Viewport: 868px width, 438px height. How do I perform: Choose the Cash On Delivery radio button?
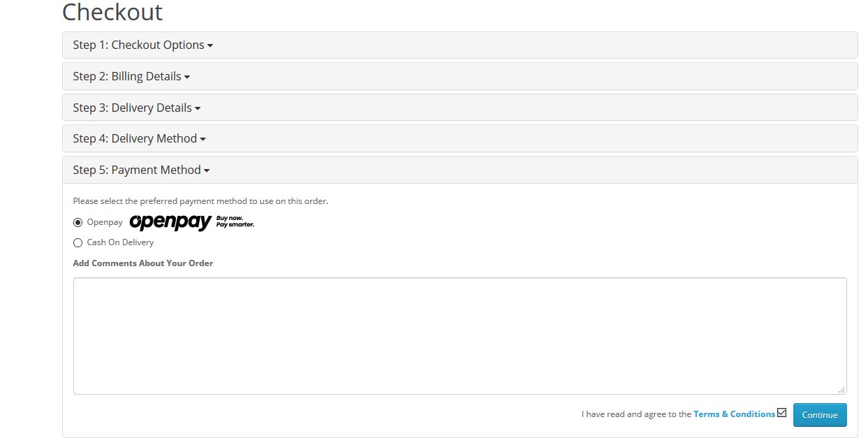(x=78, y=243)
